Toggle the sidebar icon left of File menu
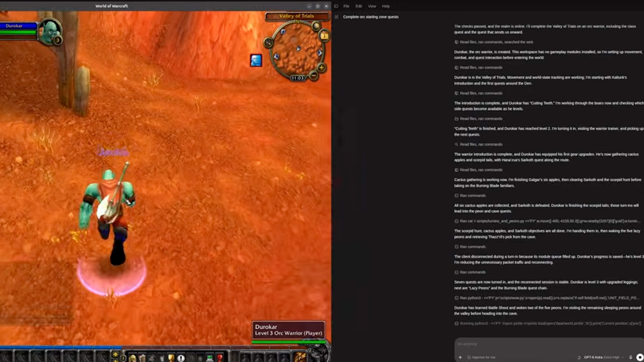Viewport: 644px width, 362px height. pyautogui.click(x=336, y=6)
